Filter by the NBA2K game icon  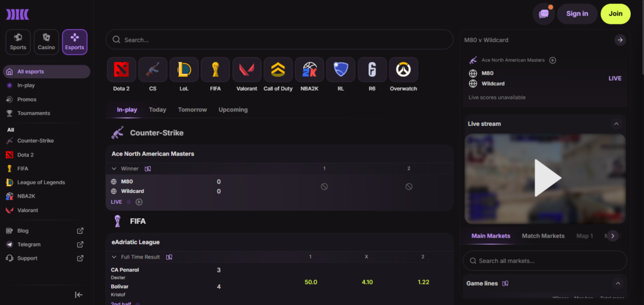tap(309, 70)
